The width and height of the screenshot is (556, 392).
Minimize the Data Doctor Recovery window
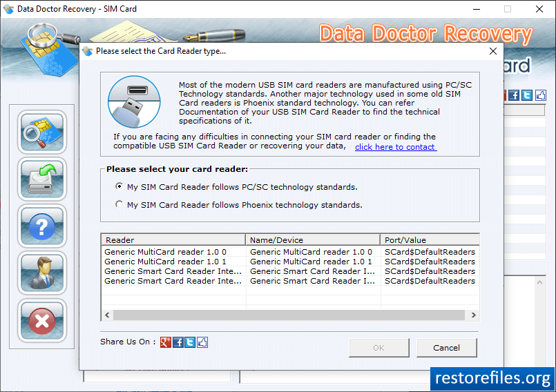coord(477,9)
